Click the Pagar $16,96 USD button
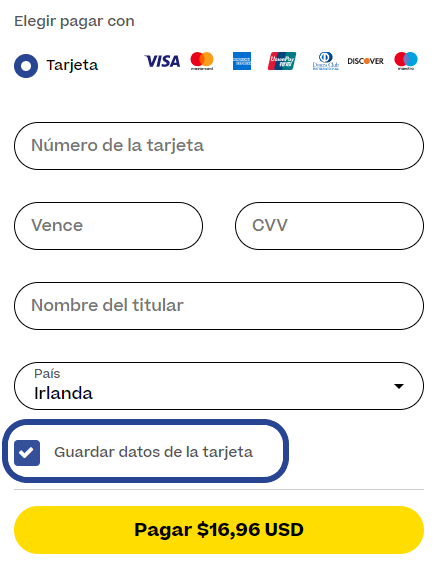The width and height of the screenshot is (439, 575). pyautogui.click(x=219, y=530)
